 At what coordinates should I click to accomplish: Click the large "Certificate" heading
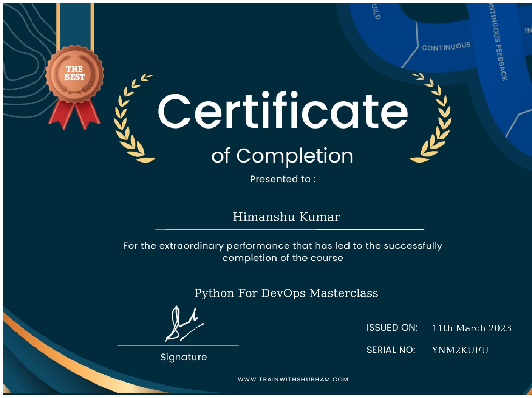[283, 111]
